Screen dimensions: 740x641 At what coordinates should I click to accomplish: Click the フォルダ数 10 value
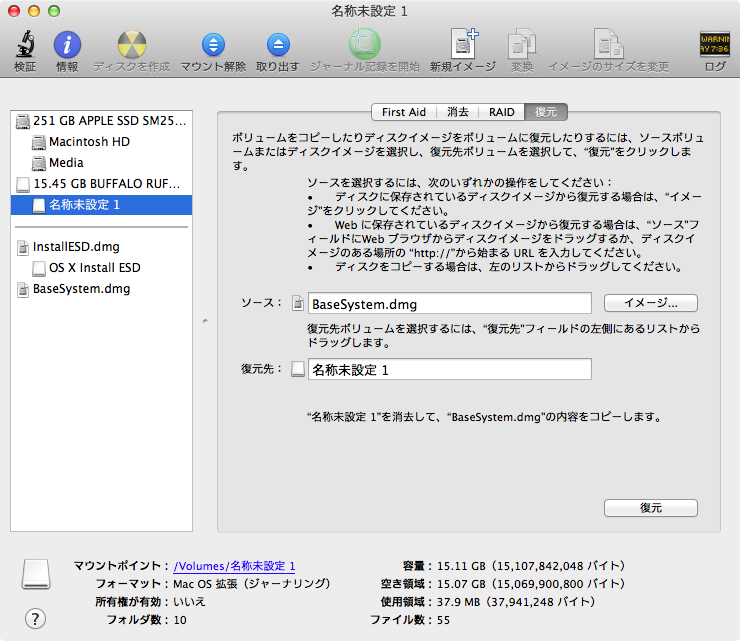(x=180, y=620)
